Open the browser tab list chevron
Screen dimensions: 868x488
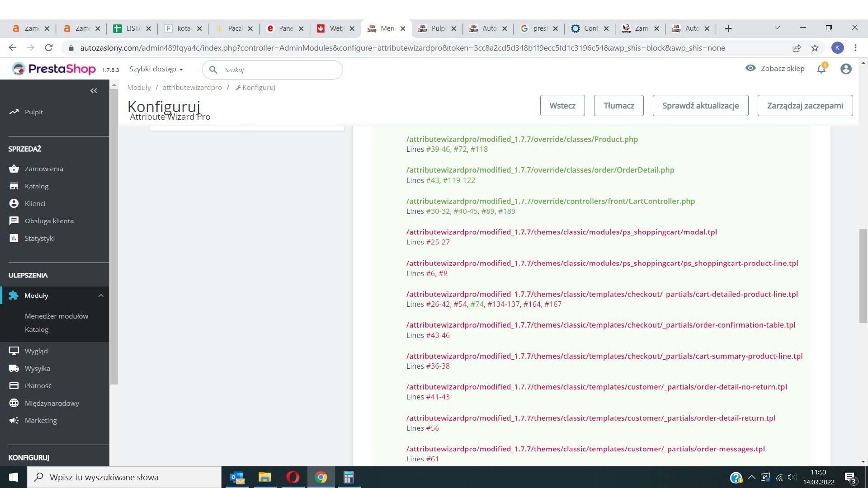777,28
